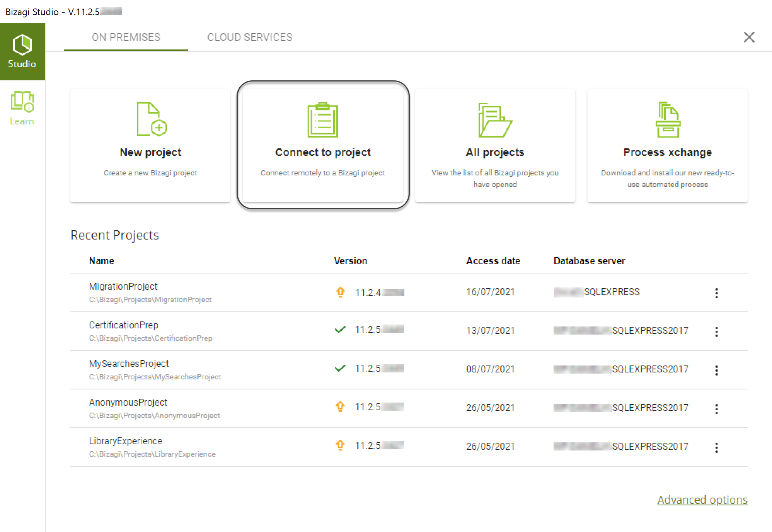Click version 11.2.5 of LibraryExperience
This screenshot has width=772, height=532.
pos(379,445)
